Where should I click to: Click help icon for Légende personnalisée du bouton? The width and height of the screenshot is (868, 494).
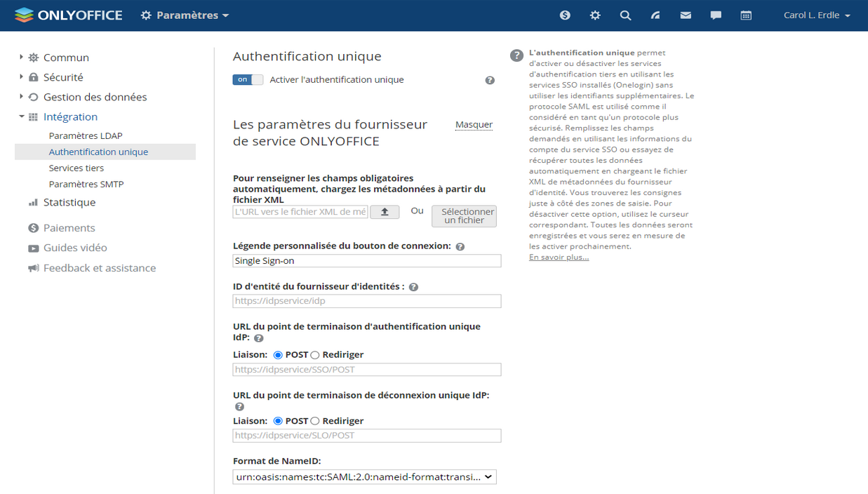460,247
